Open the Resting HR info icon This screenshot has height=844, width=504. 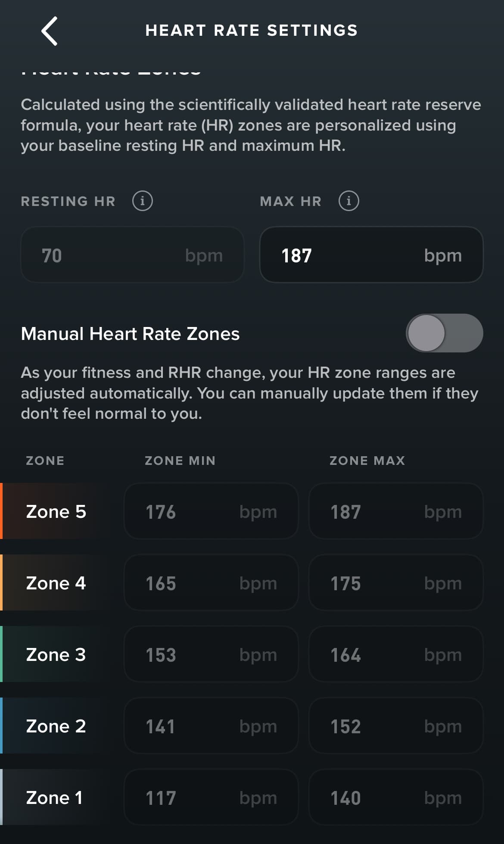(x=142, y=201)
